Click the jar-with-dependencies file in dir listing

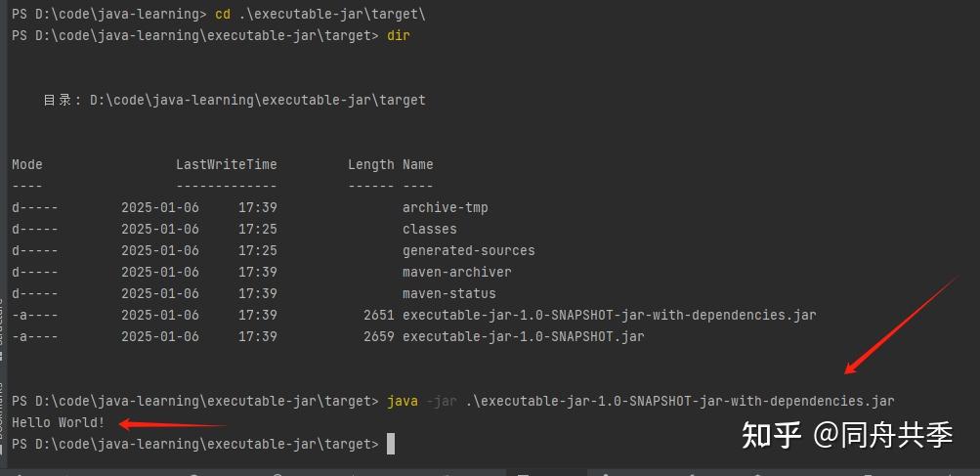point(609,315)
